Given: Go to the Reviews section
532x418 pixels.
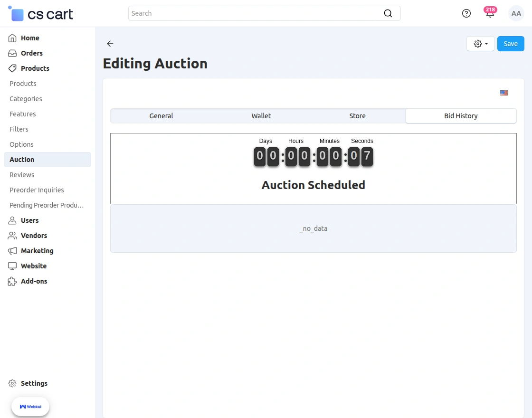Looking at the screenshot, I should coord(22,175).
